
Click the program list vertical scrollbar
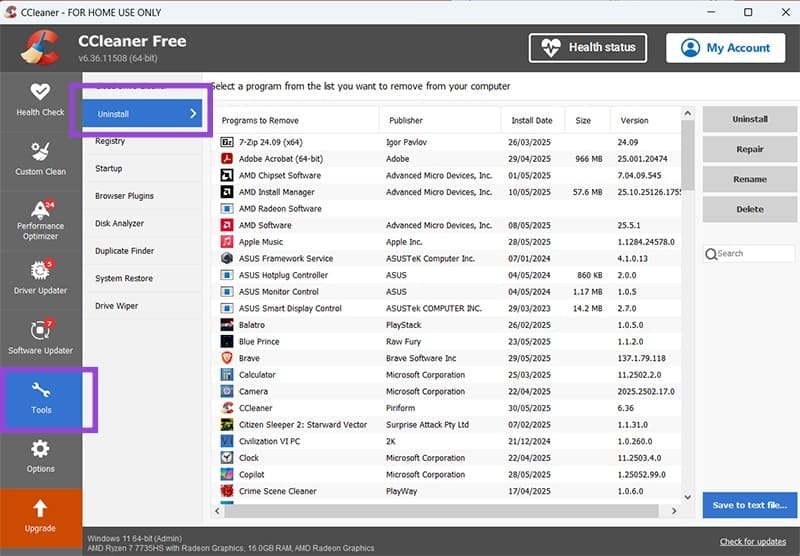(x=687, y=300)
